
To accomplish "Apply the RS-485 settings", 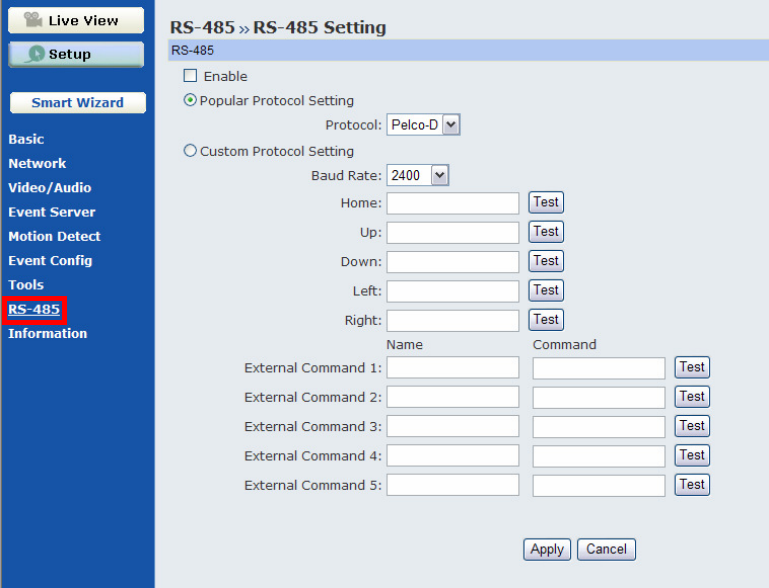I will click(x=547, y=549).
